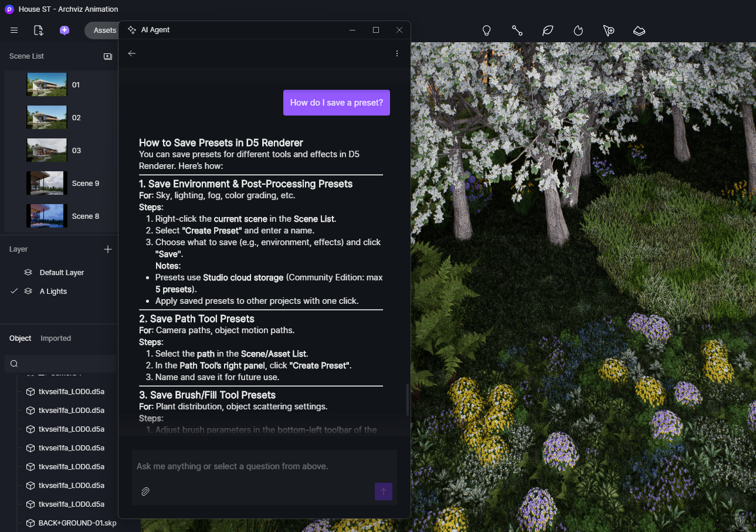Minimize the AI Agent window
The image size is (756, 532).
pos(352,30)
